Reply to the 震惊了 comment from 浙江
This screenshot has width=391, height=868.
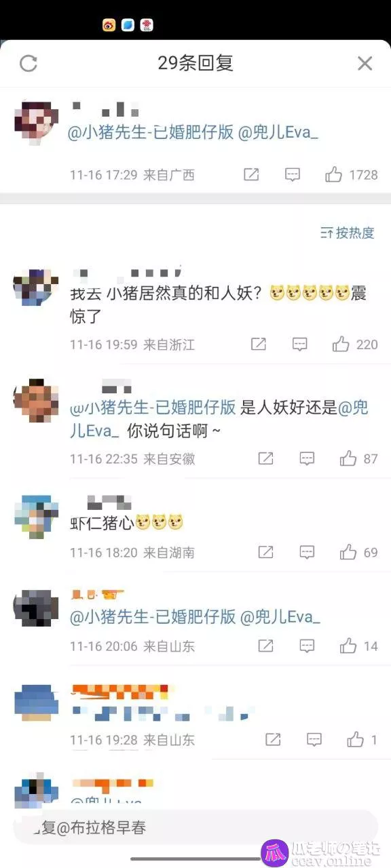300,344
